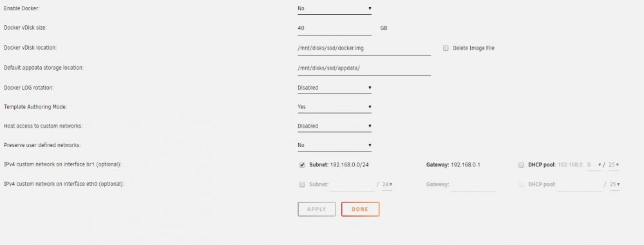This screenshot has width=644, height=245.
Task: Click the APPLY button
Action: tap(317, 210)
